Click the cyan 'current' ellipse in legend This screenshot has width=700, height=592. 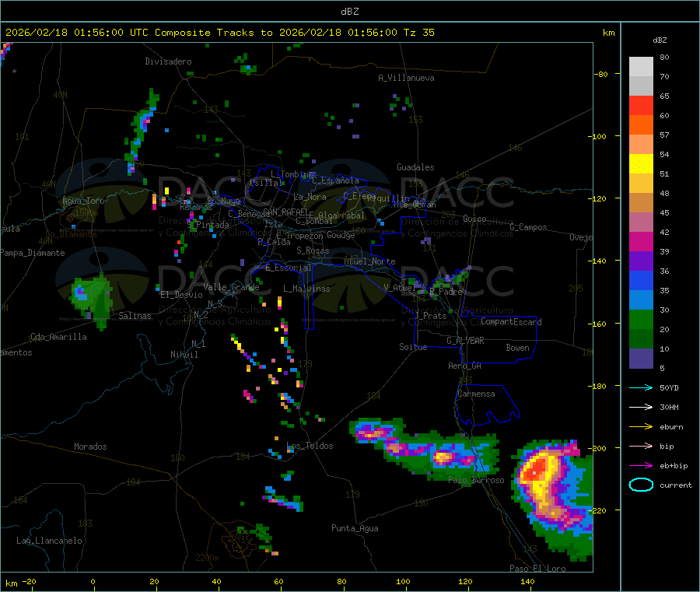[641, 485]
